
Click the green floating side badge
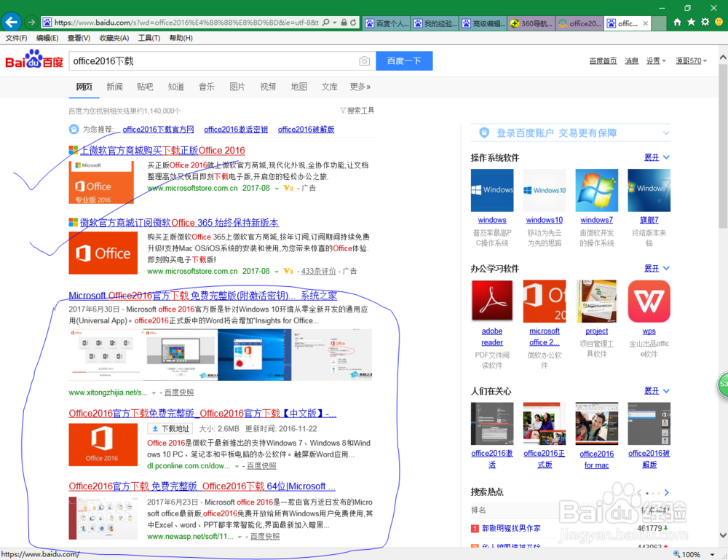(x=723, y=384)
